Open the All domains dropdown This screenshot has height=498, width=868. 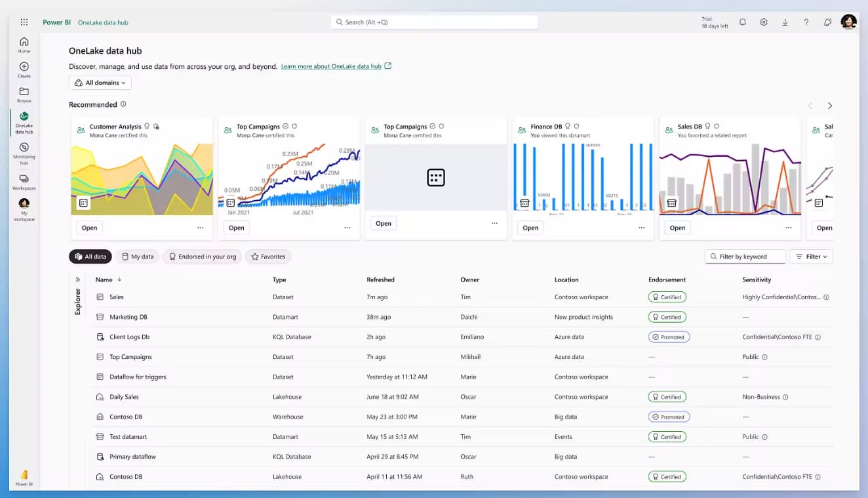100,83
